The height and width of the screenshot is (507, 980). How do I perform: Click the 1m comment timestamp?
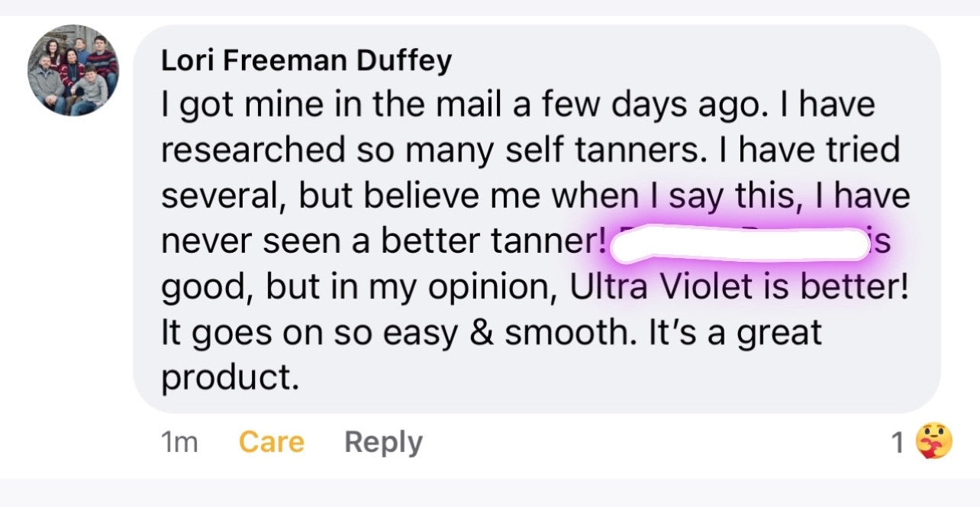[179, 442]
